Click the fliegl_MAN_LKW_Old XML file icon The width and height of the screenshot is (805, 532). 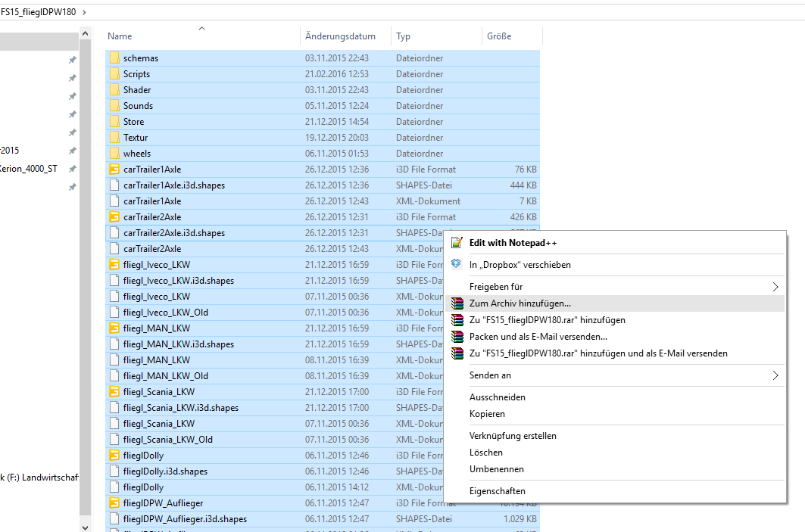point(114,376)
